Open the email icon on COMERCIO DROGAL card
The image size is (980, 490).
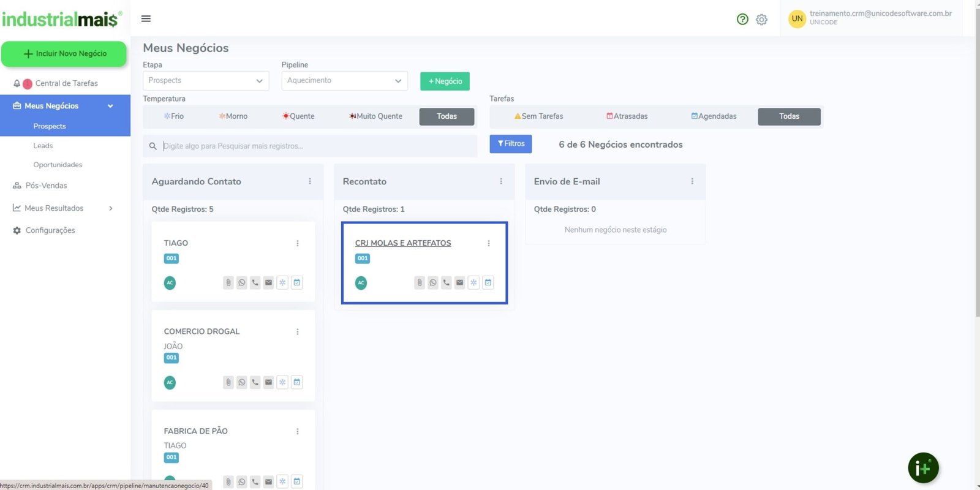pos(268,382)
